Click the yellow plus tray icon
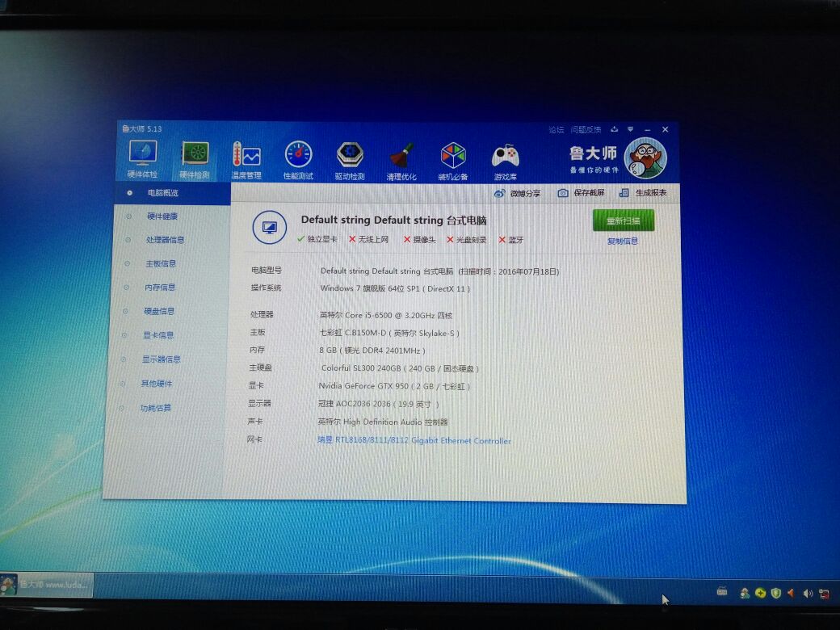The image size is (840, 630). (x=760, y=593)
